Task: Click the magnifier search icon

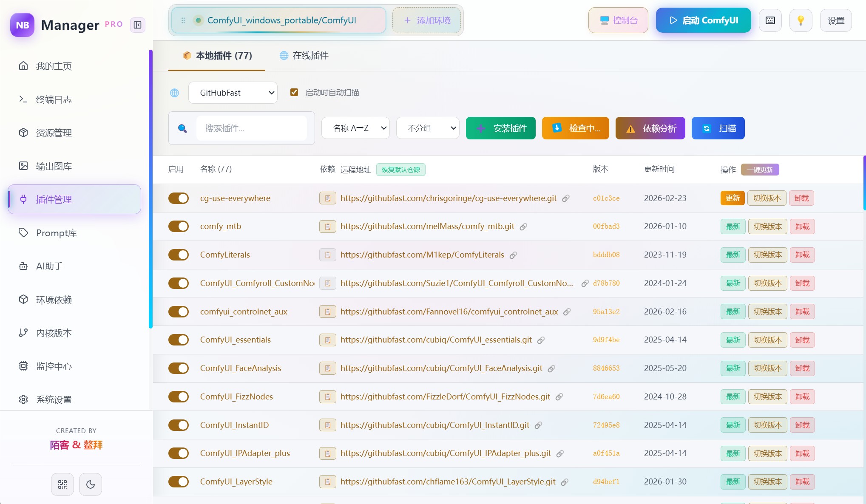Action: 182,128
